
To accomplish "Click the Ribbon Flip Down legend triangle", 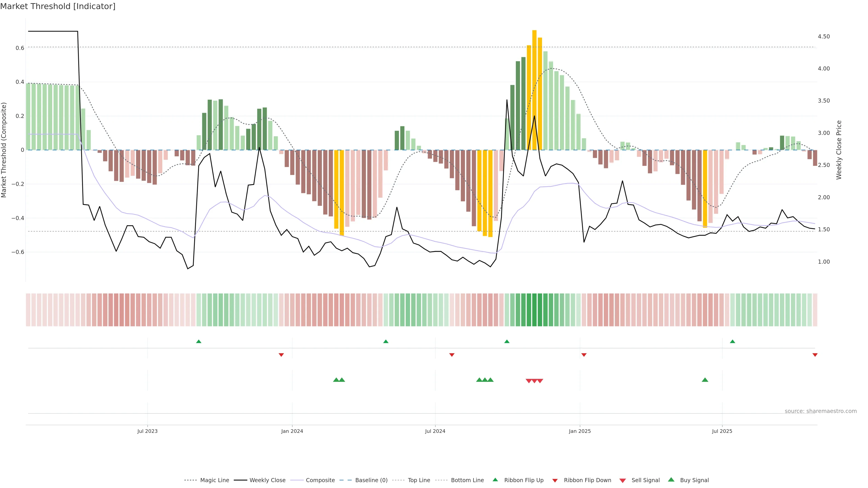I will (555, 481).
